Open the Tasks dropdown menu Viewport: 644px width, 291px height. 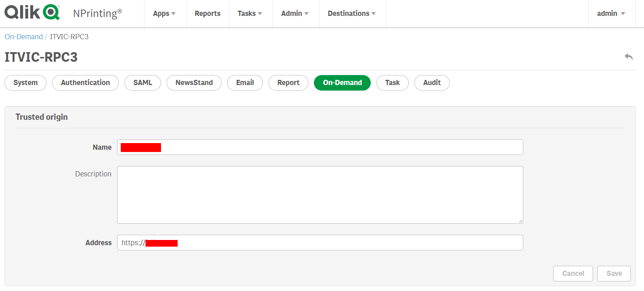pyautogui.click(x=250, y=14)
